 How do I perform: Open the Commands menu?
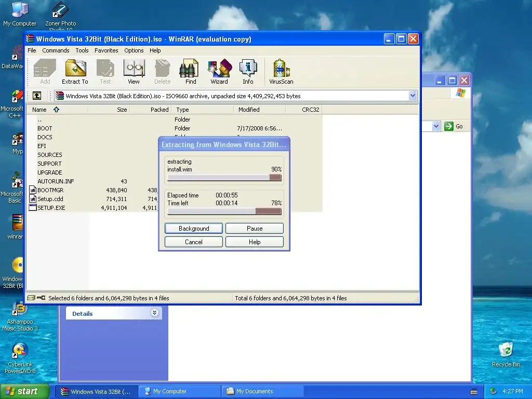point(56,50)
